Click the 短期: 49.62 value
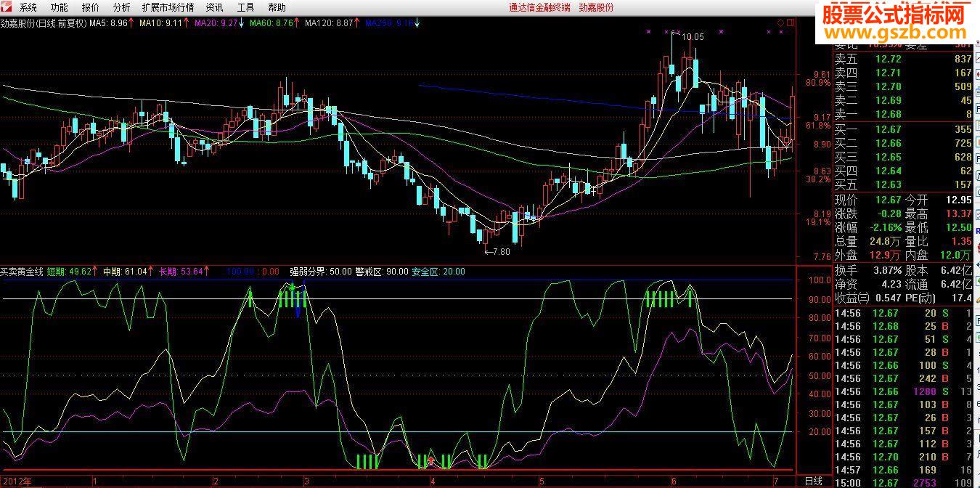This screenshot has width=980, height=488. tap(73, 272)
